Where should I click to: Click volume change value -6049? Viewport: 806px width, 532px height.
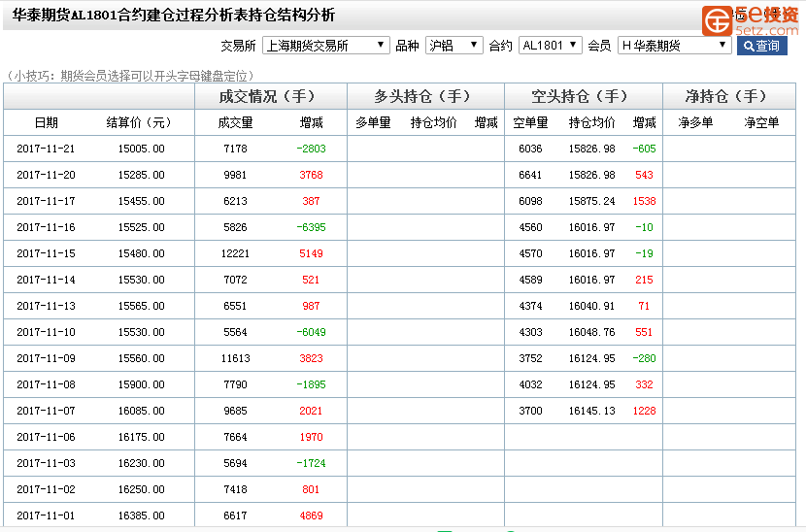point(311,332)
